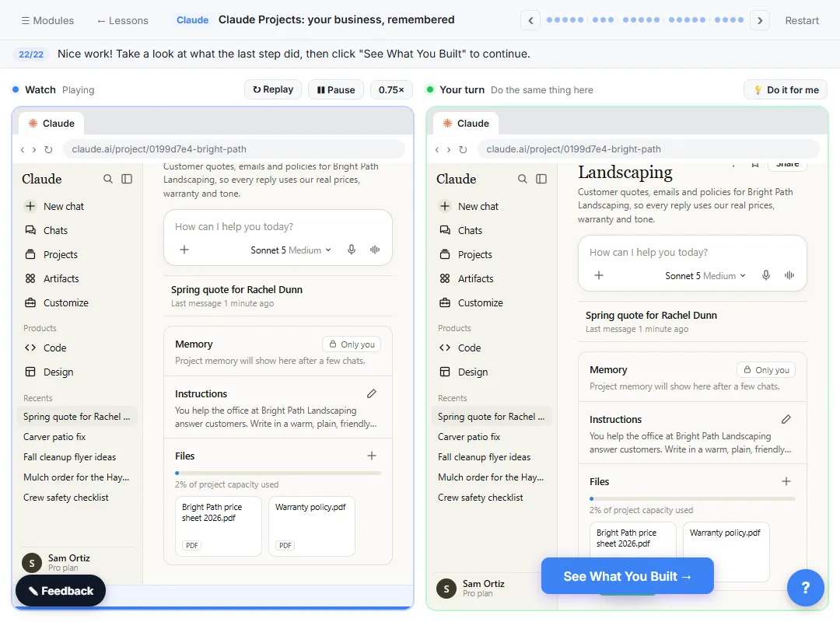
Task: Click Only you visibility button in Watch panel
Action: point(352,344)
